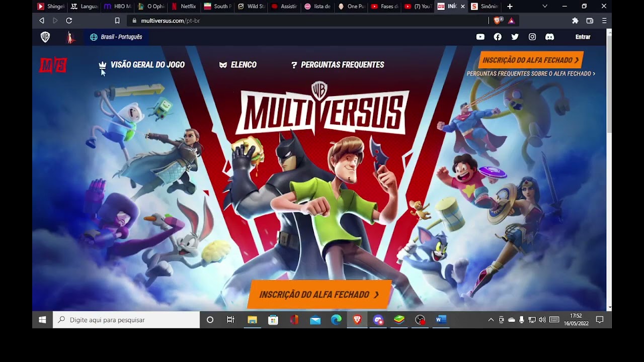Open Perguntas Frequentes Sobre o Alfa Fechado link
This screenshot has height=362, width=644.
click(x=531, y=73)
